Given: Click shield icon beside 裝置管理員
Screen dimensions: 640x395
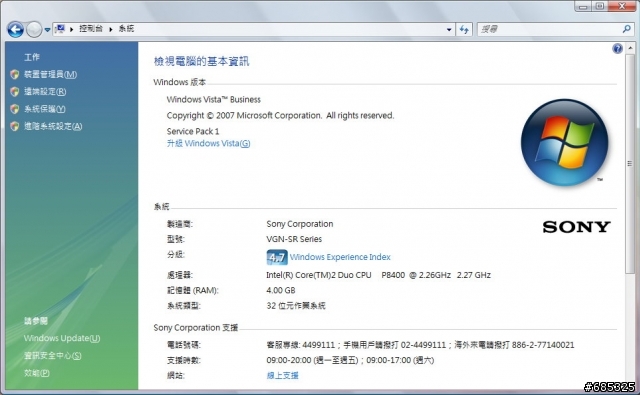Looking at the screenshot, I should [x=15, y=74].
